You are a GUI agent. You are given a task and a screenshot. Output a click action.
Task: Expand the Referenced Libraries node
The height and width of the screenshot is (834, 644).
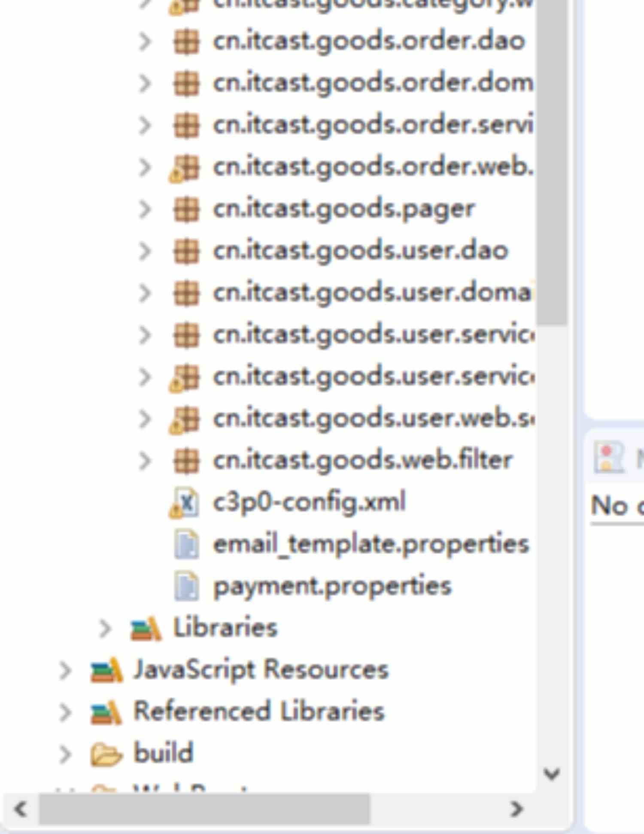[65, 713]
